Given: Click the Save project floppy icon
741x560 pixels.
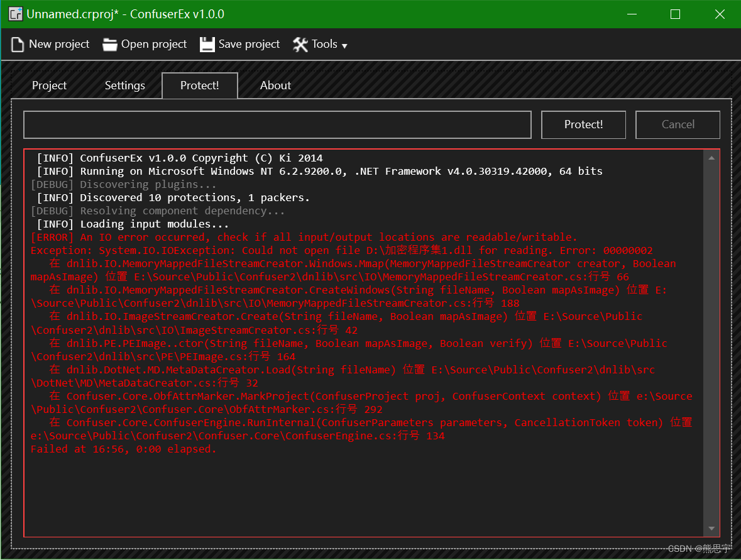Looking at the screenshot, I should click(x=207, y=45).
